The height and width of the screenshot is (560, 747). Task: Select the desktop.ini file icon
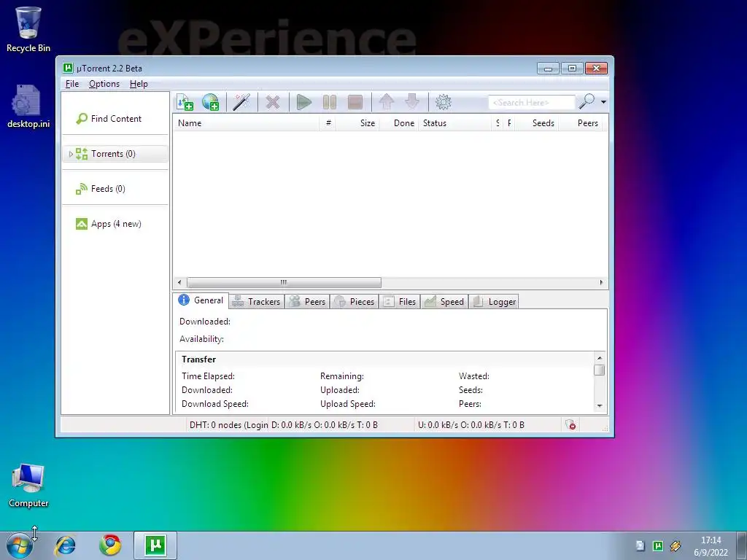(x=28, y=106)
